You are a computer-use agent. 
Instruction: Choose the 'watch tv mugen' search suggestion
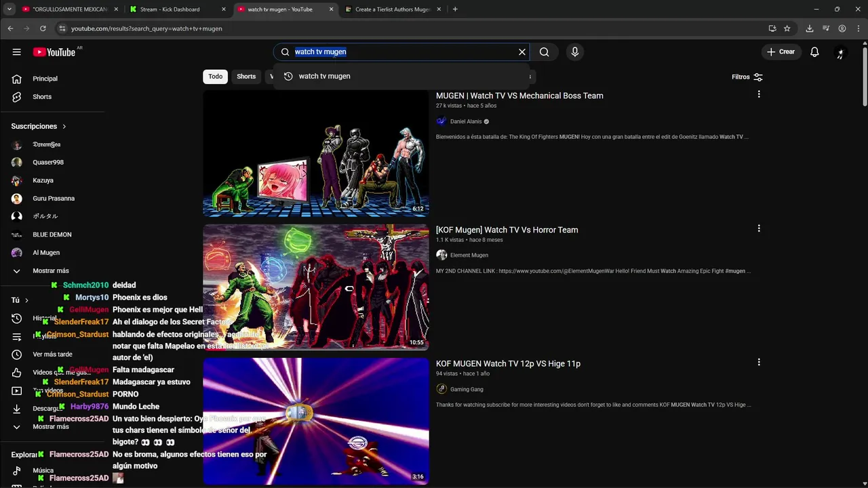coord(401,76)
